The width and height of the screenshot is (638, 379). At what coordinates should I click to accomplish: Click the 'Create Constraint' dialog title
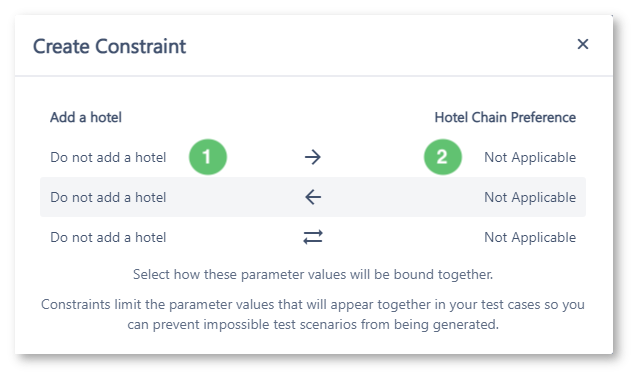point(109,46)
